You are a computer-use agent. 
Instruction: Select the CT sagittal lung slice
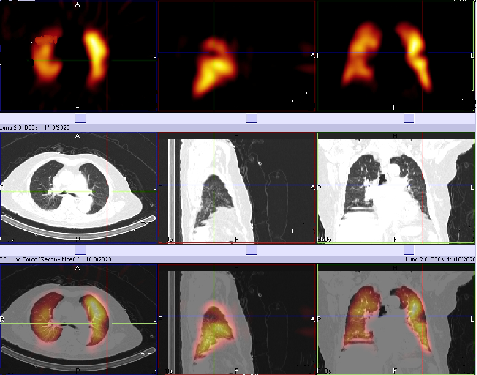pyautogui.click(x=237, y=187)
